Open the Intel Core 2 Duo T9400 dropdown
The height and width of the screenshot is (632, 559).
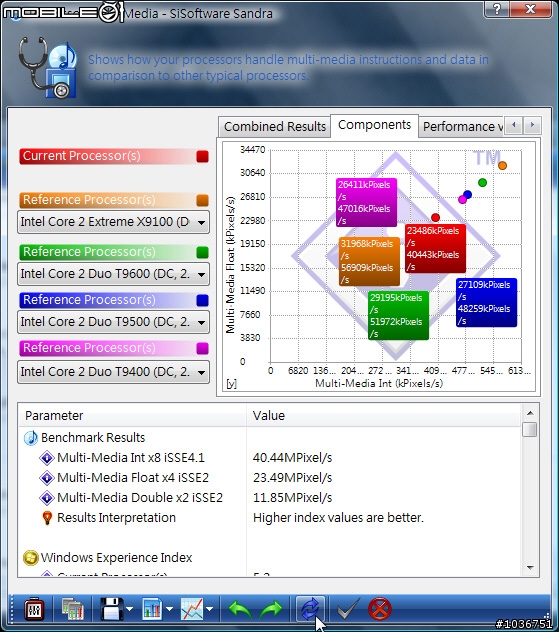(113, 372)
